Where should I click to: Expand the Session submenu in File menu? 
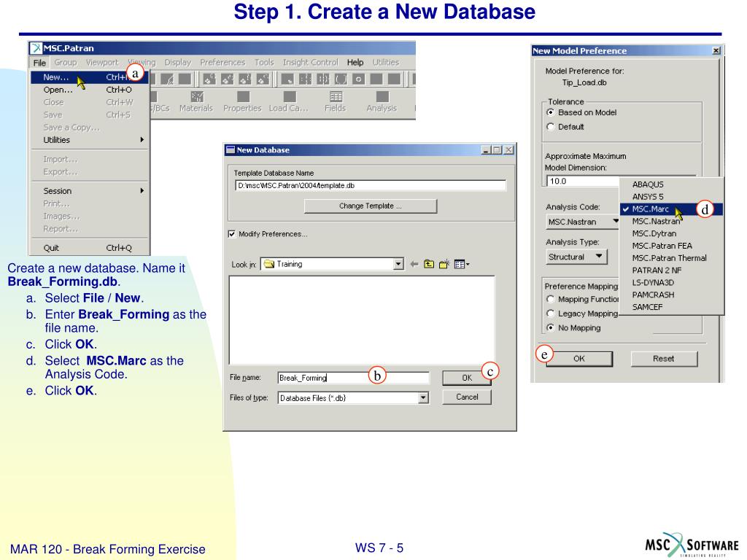(90, 191)
